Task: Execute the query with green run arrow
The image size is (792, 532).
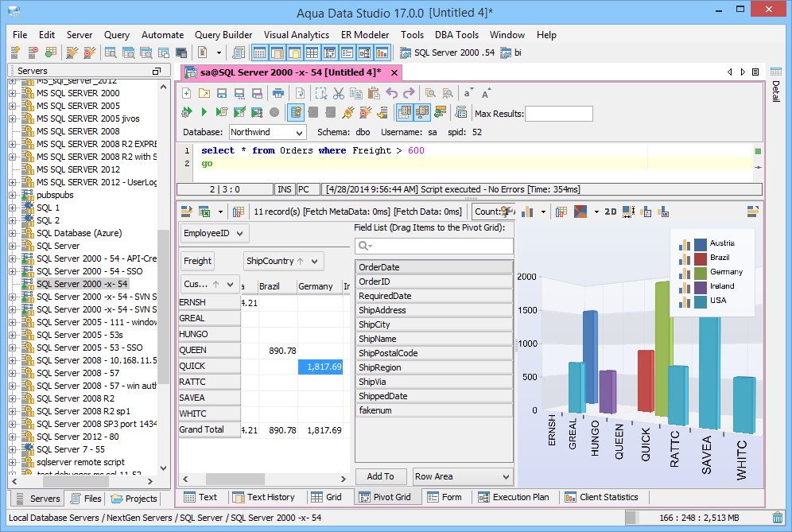Action: [204, 111]
